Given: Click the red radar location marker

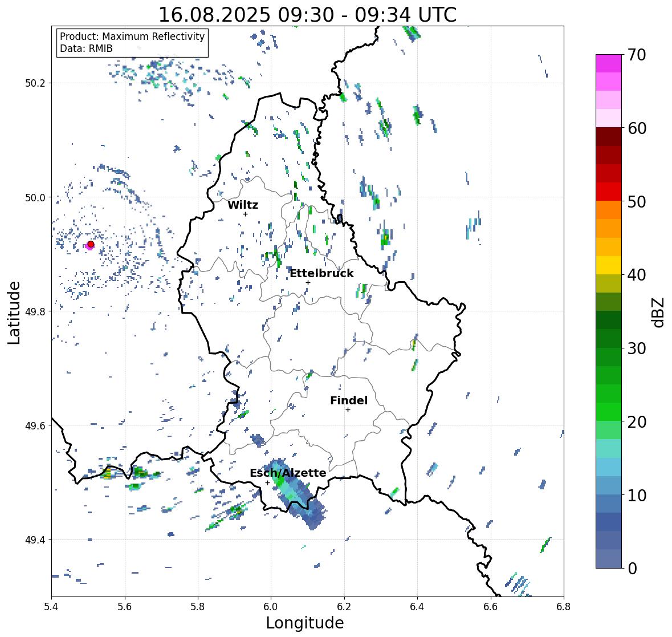Looking at the screenshot, I should coord(91,244).
